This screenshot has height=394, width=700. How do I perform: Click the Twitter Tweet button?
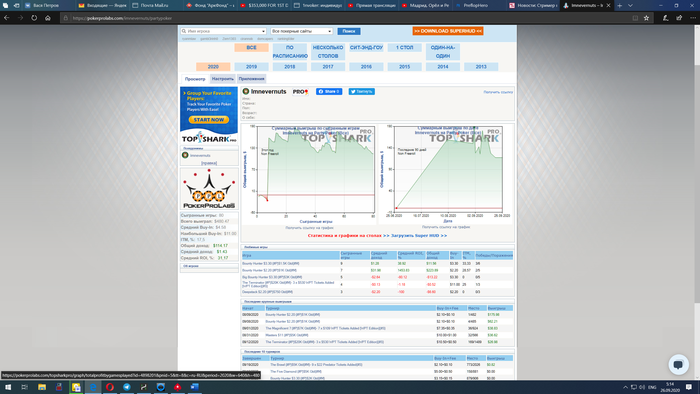[362, 91]
